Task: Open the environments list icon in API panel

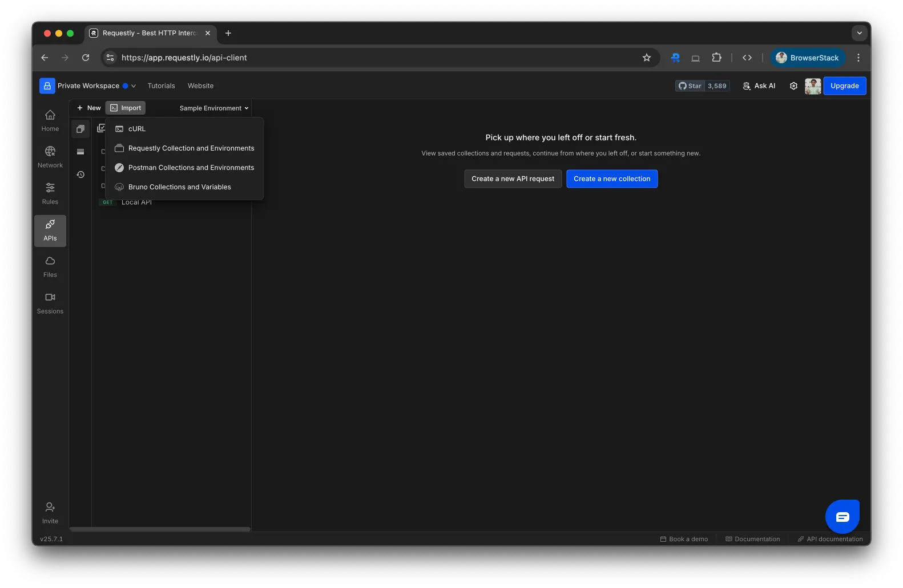Action: 80,152
